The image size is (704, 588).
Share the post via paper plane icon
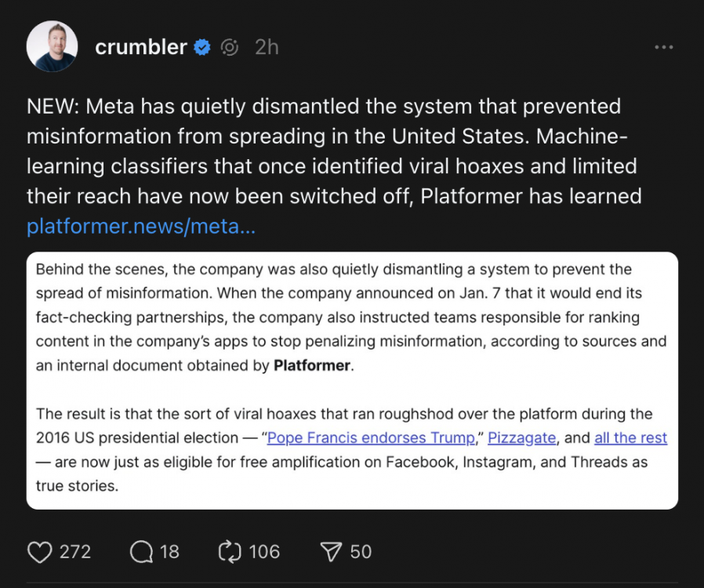point(332,552)
